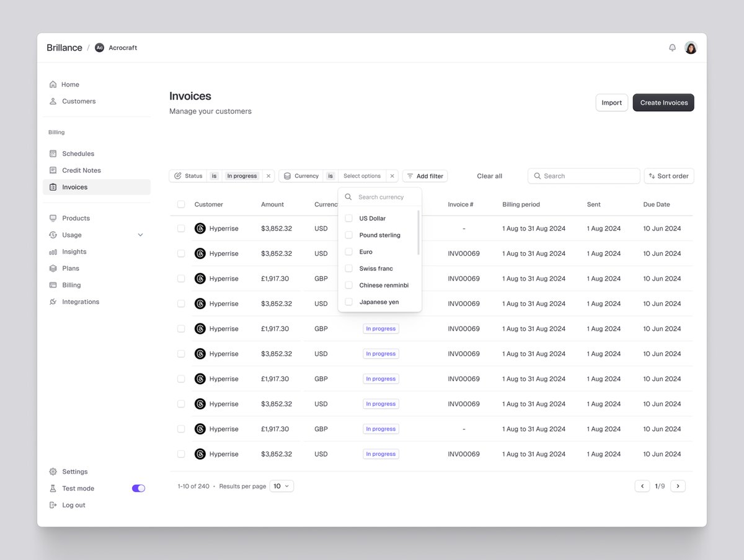Click the Invoices clipboard icon
The height and width of the screenshot is (560, 744).
click(x=53, y=187)
